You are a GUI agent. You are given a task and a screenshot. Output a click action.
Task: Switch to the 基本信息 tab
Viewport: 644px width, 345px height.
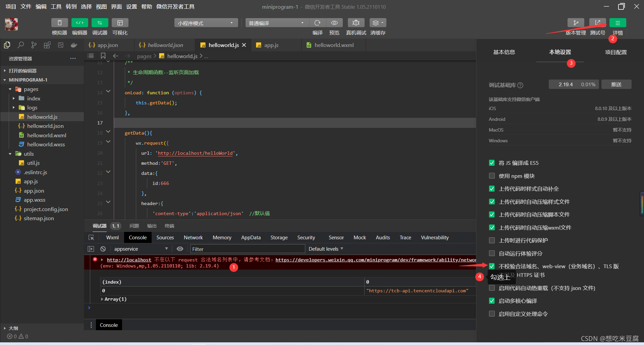click(504, 52)
